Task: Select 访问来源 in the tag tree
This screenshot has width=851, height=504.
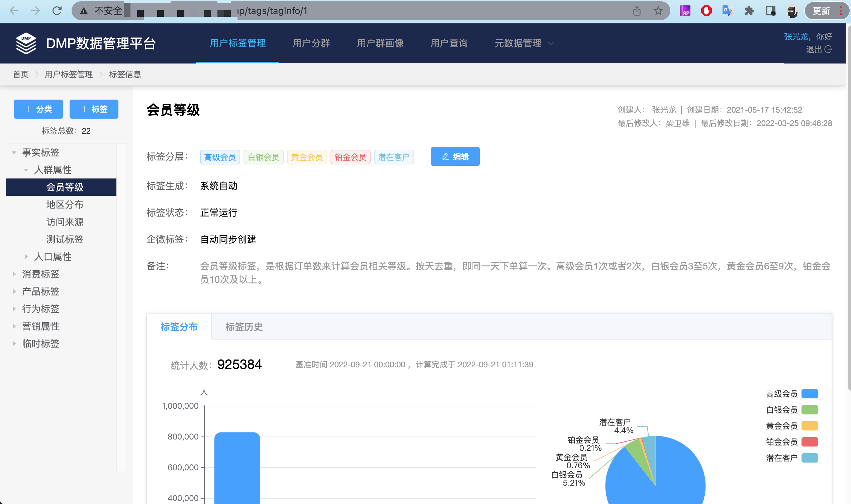Action: click(x=65, y=222)
